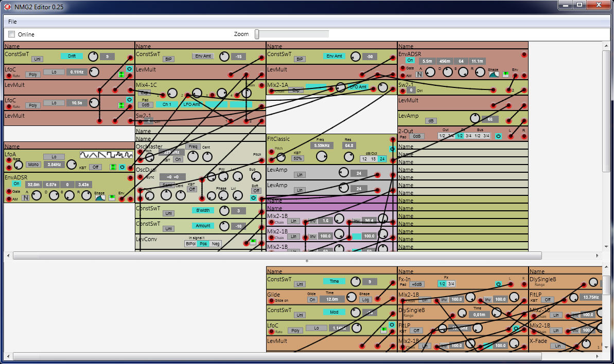Viewport: 614px width, 364px height.
Task: Enable the Online checkbox
Action: click(x=11, y=34)
